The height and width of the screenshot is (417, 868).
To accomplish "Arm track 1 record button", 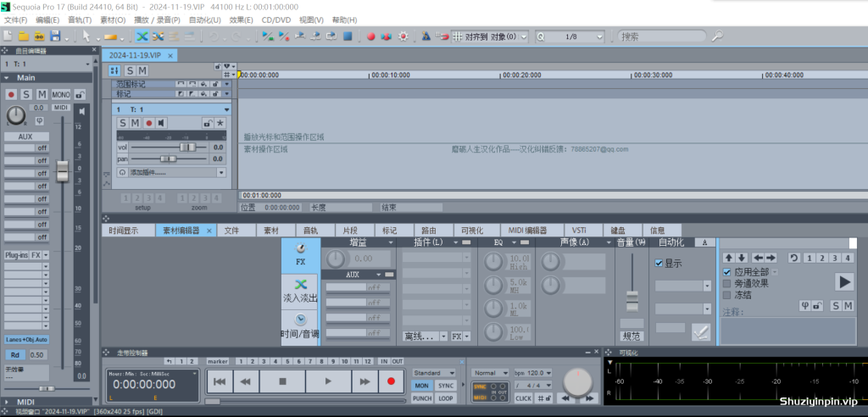I will [x=148, y=122].
